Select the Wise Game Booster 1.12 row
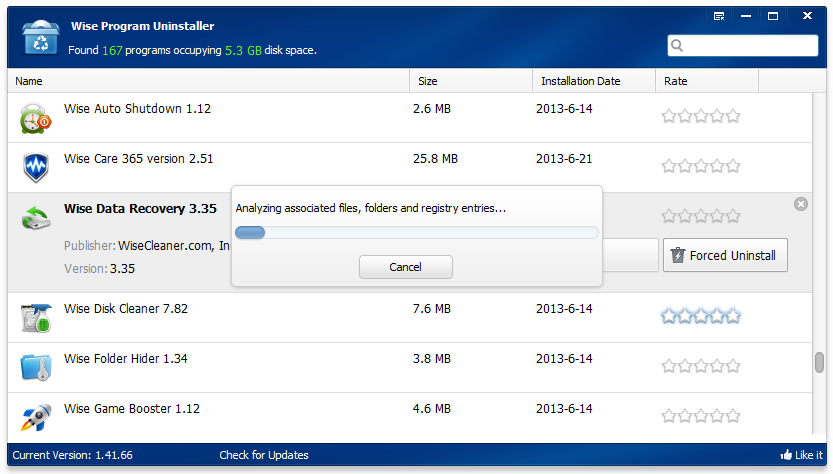Image resolution: width=833 pixels, height=474 pixels. (x=410, y=417)
